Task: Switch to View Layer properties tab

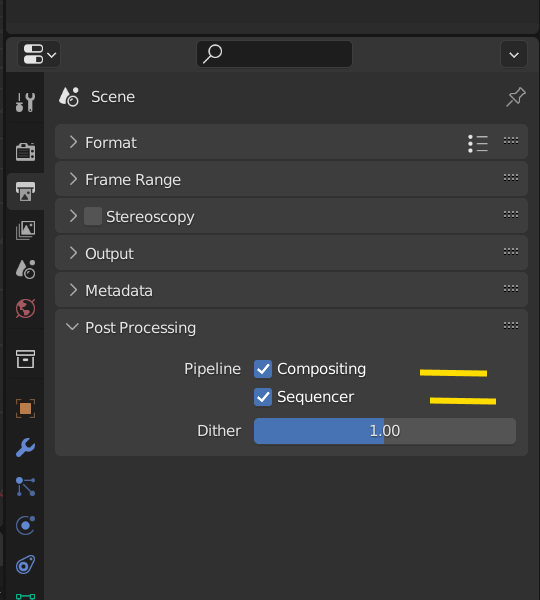Action: tap(25, 230)
